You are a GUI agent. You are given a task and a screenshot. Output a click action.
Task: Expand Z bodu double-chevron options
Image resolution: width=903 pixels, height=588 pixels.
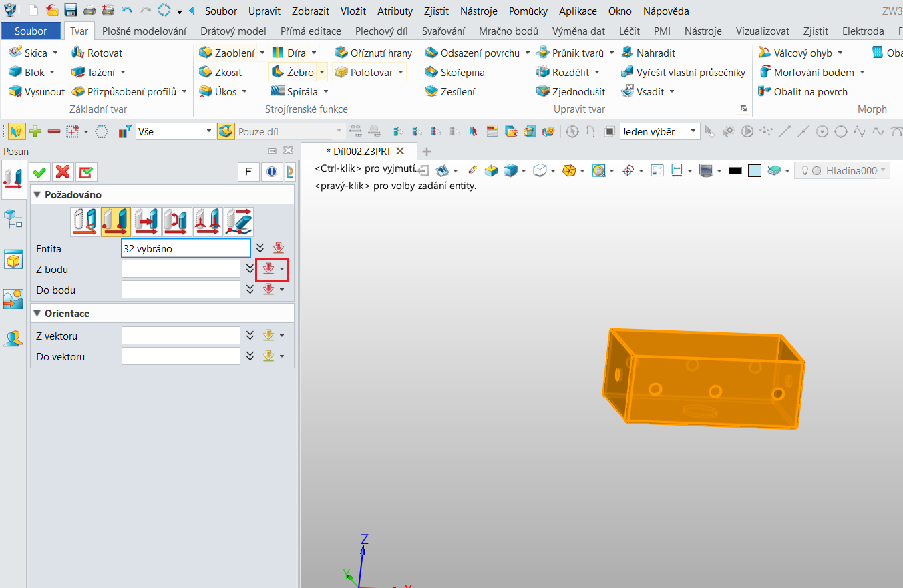[250, 269]
